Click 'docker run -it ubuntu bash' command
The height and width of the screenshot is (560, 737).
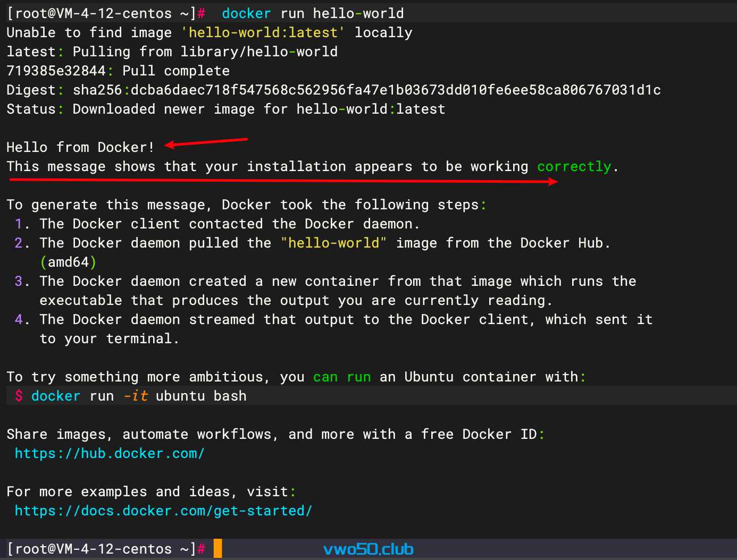[139, 396]
